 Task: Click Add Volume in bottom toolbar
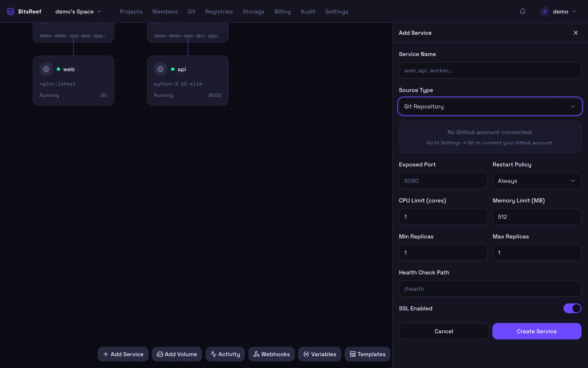click(x=177, y=354)
